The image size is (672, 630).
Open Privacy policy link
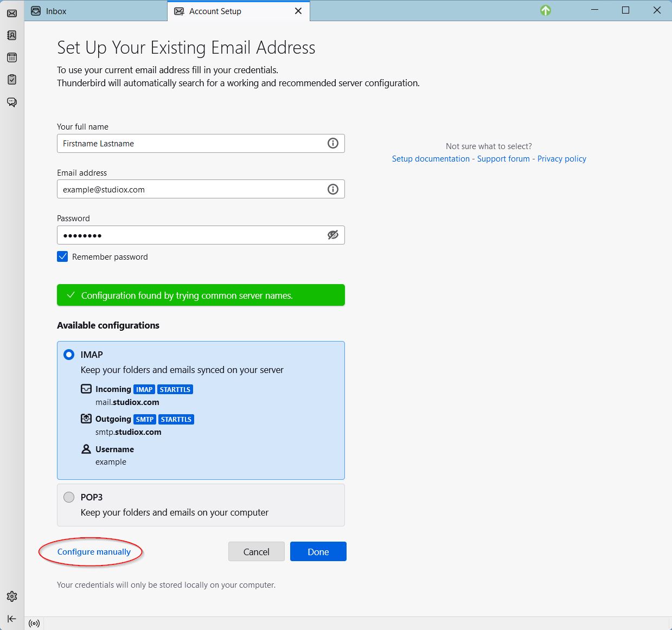(562, 159)
